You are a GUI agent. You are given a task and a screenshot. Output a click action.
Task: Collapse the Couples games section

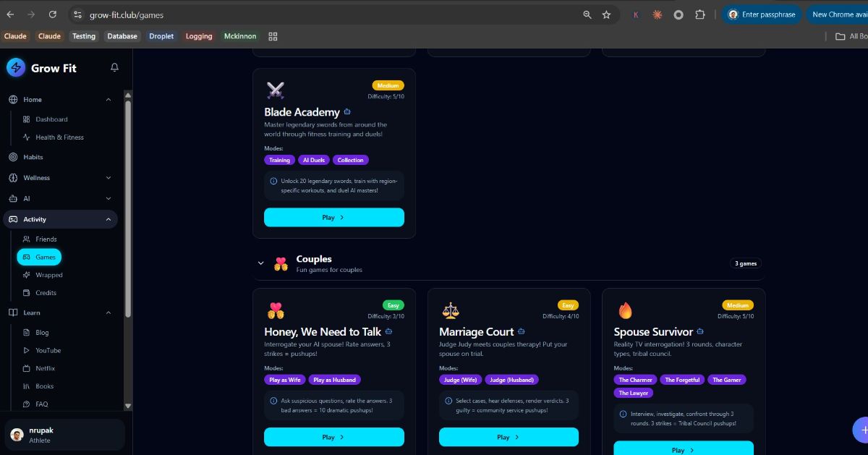coord(261,263)
